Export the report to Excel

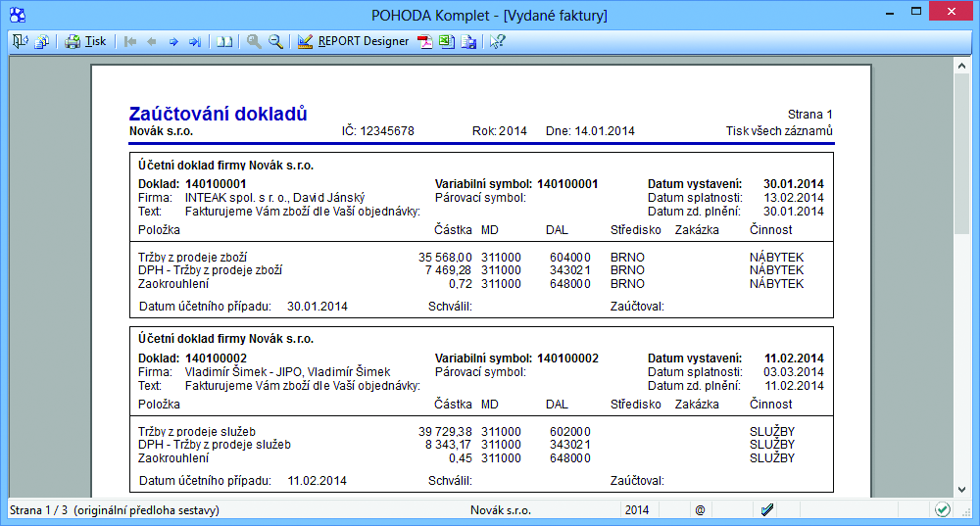446,42
